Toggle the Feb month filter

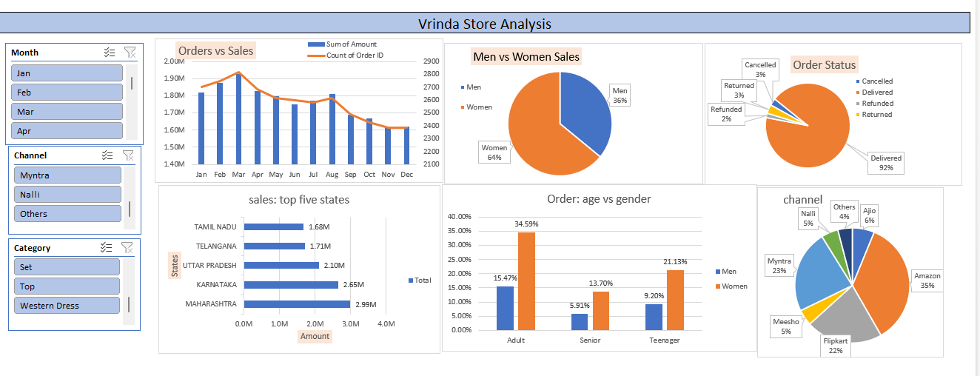(67, 93)
